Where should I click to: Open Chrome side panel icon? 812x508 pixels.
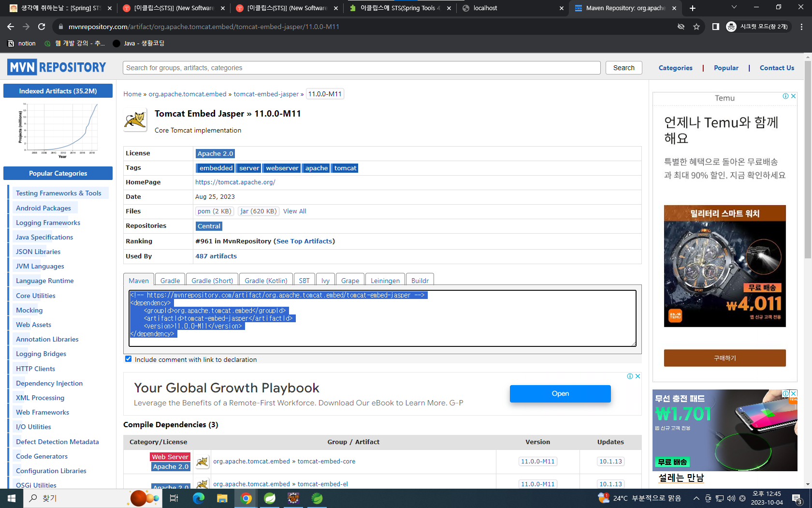coord(716,27)
